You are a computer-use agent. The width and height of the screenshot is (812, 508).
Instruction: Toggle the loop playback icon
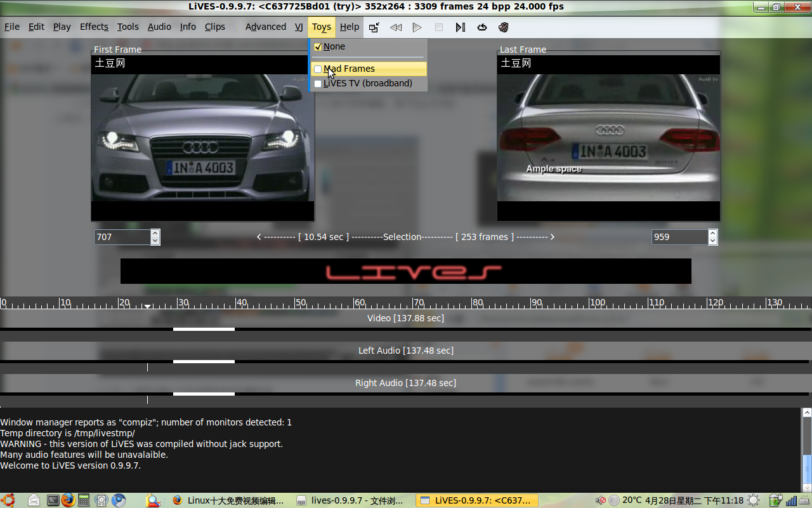click(482, 27)
